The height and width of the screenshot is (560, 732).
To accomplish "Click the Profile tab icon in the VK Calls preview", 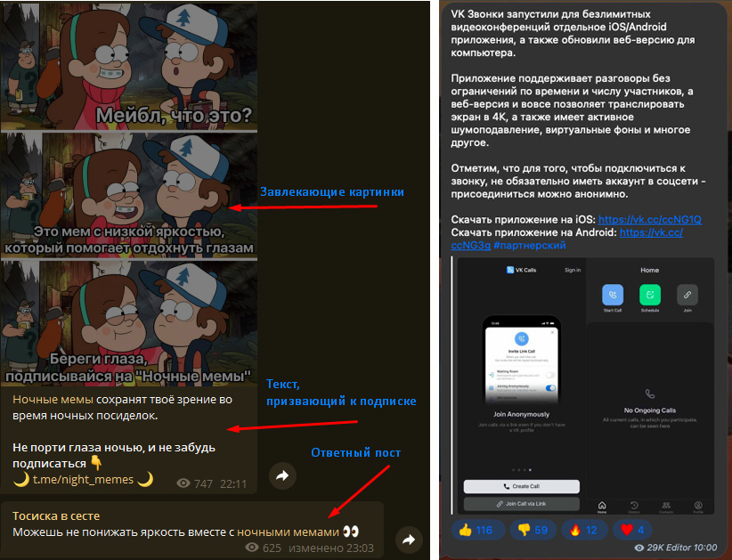I will pos(698,506).
